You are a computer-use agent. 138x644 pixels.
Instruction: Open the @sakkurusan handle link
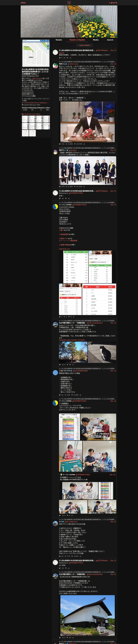(x=73, y=64)
